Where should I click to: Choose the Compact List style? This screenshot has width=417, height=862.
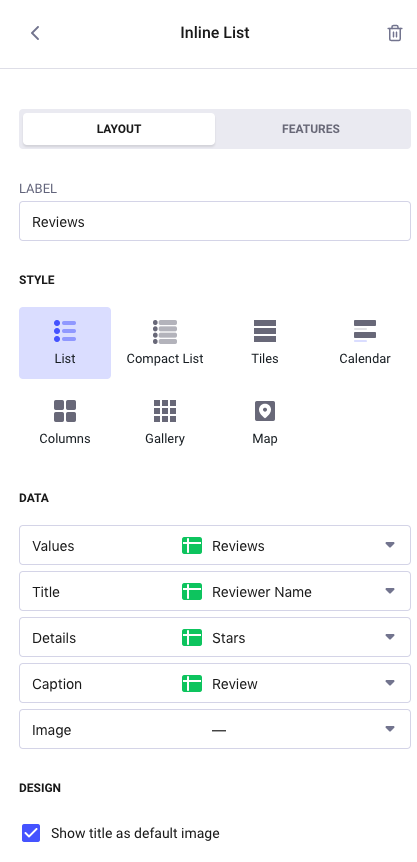(x=165, y=343)
